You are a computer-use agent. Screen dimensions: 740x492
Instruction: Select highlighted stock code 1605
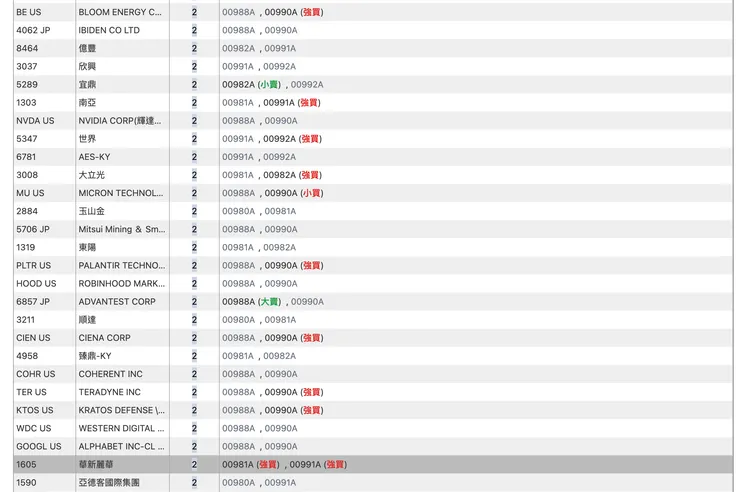[26, 464]
